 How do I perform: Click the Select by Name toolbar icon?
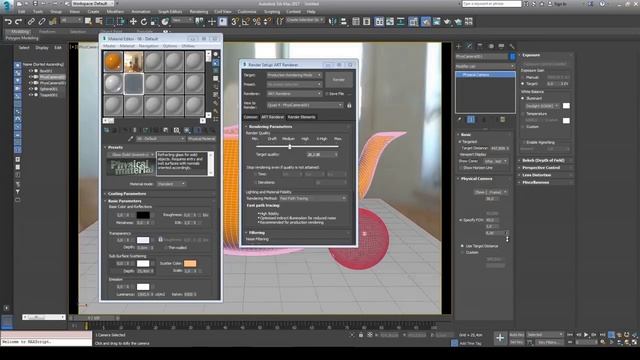tap(99, 22)
